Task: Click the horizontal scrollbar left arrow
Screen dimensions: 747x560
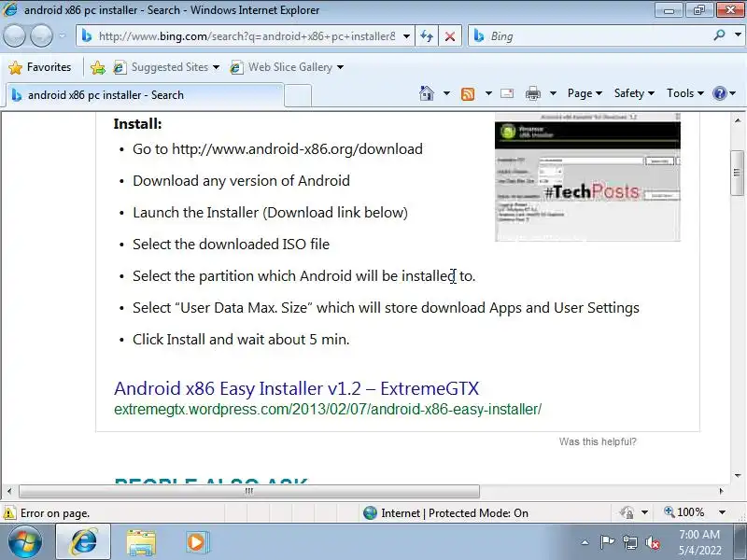Action: tap(9, 491)
